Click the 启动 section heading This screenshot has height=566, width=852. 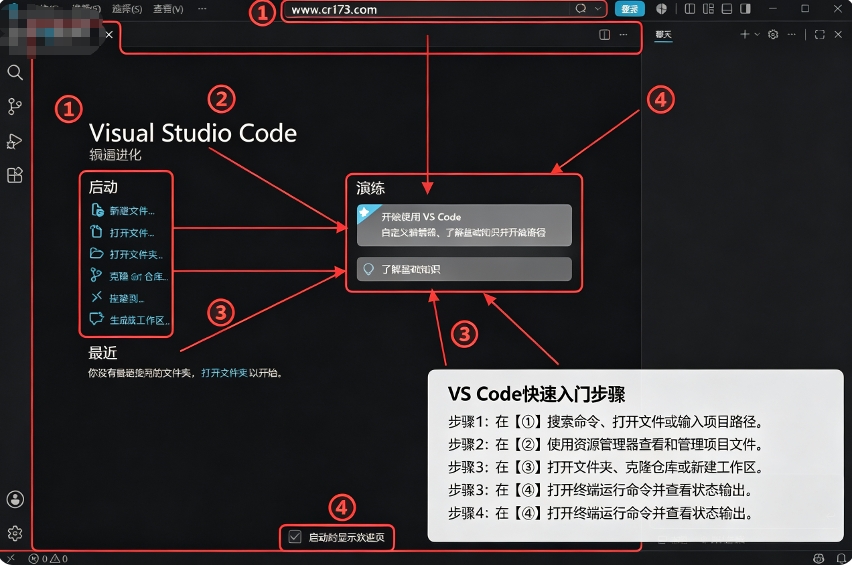pyautogui.click(x=103, y=187)
